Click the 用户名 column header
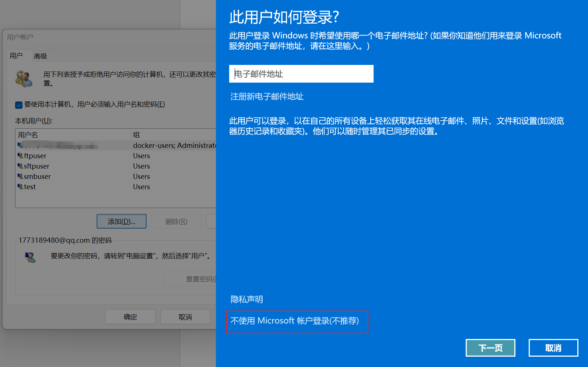588x367 pixels. click(x=73, y=135)
